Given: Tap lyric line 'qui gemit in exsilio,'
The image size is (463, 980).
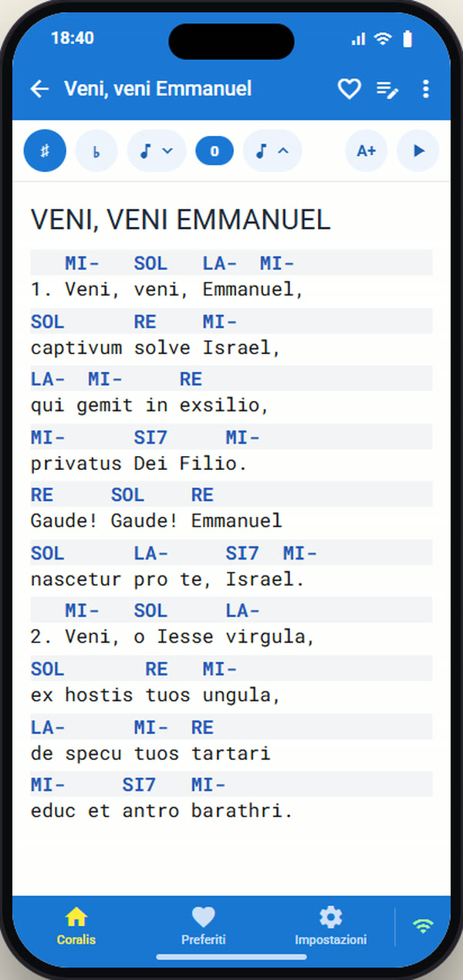Looking at the screenshot, I should (150, 405).
